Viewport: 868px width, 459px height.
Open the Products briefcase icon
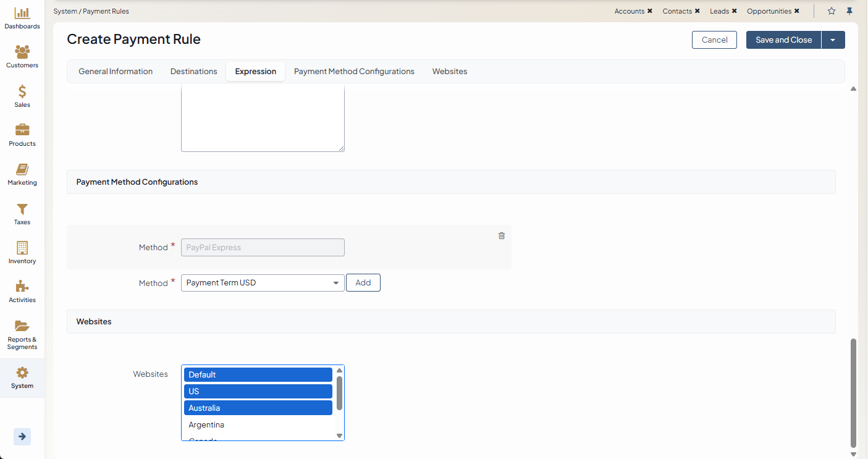coord(22,131)
